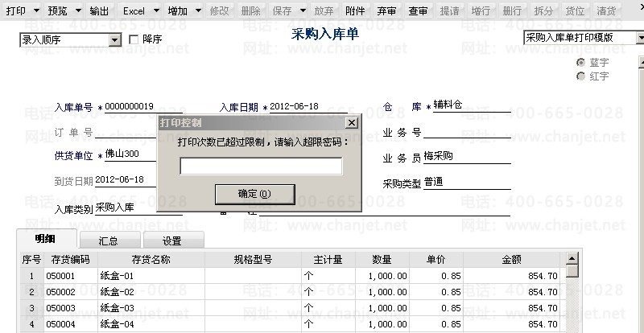Viewport: 644px width, 333px height.
Task: Click the 打印 toolbar button
Action: (x=16, y=11)
